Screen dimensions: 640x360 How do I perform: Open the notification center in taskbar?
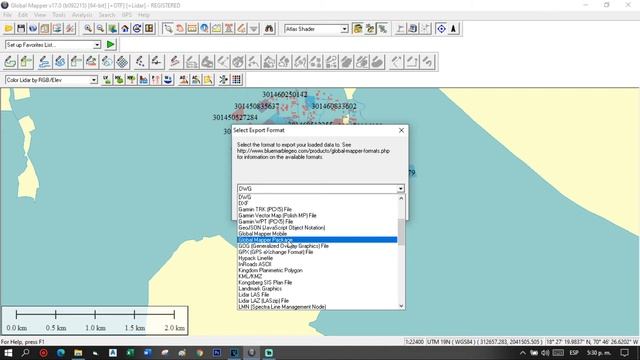(624, 353)
